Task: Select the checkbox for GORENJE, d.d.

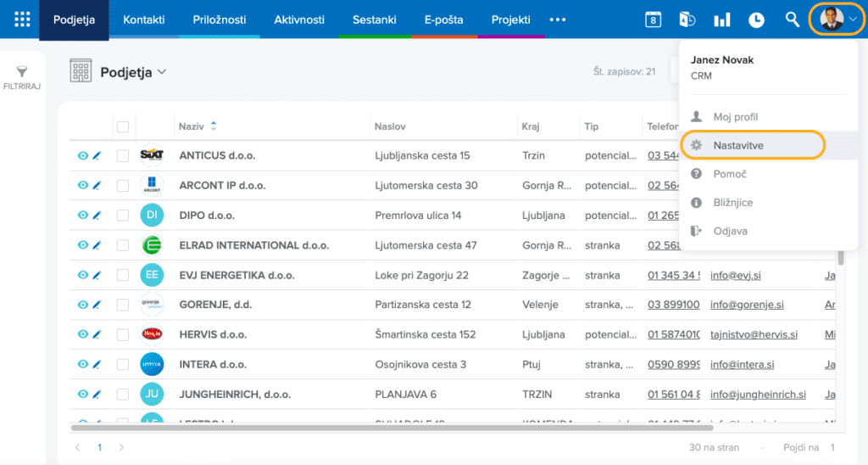Action: [x=123, y=305]
